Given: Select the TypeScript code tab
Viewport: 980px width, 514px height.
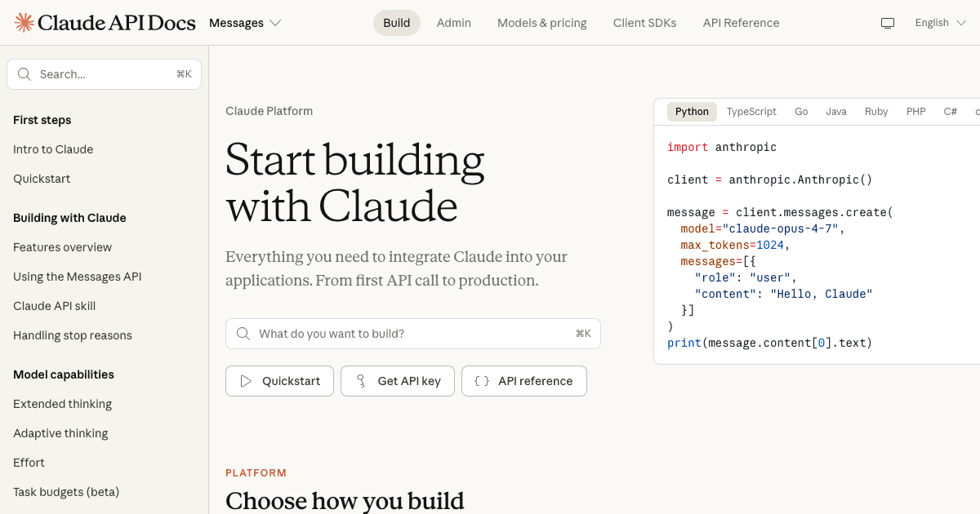Looking at the screenshot, I should click(x=751, y=112).
